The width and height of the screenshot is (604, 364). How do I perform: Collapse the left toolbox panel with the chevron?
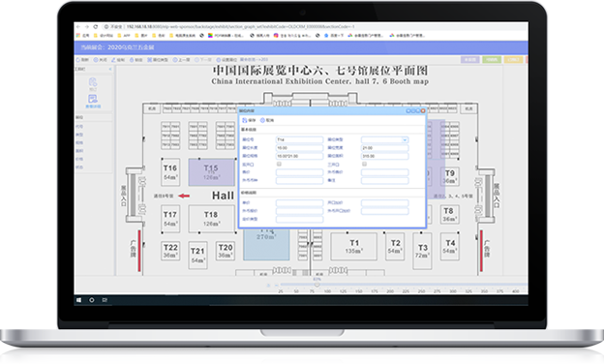pyautogui.click(x=110, y=70)
